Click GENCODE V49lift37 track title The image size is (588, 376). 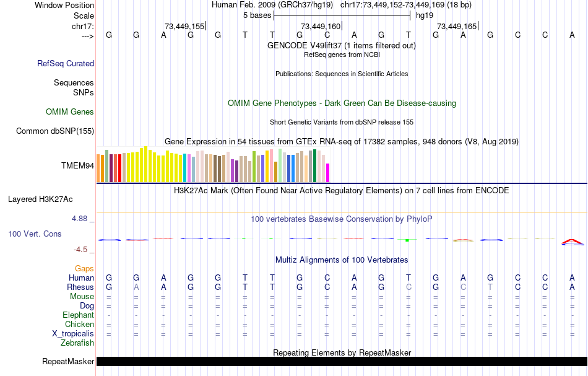tap(342, 45)
